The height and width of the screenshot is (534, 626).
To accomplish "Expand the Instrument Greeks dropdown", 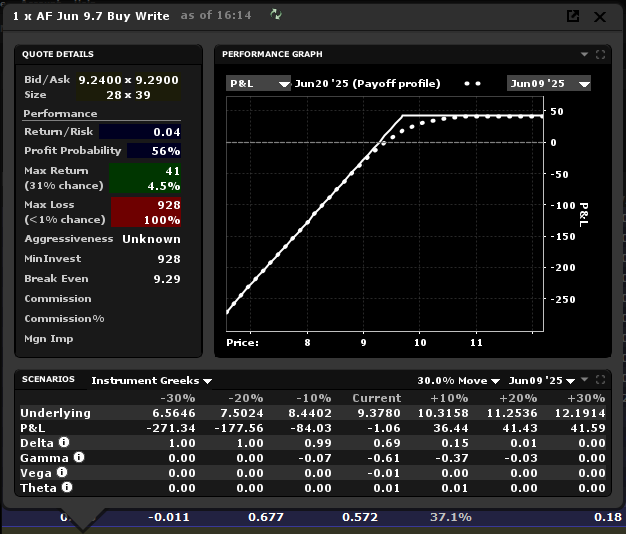I will tap(151, 381).
